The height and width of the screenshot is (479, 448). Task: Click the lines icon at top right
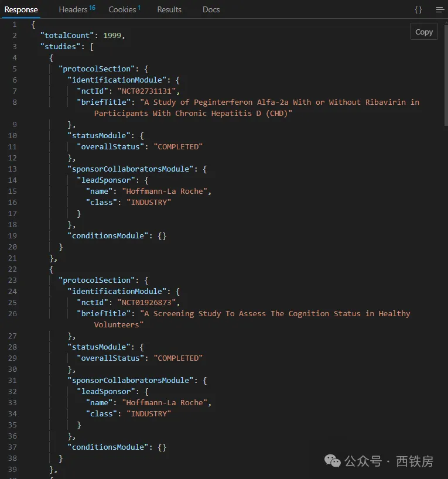tap(440, 9)
